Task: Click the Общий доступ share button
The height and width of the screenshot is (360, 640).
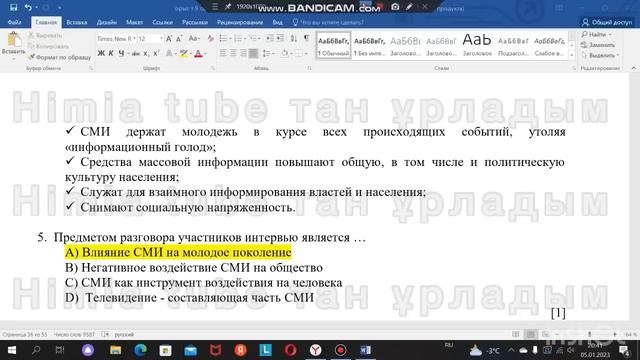Action: pos(607,22)
